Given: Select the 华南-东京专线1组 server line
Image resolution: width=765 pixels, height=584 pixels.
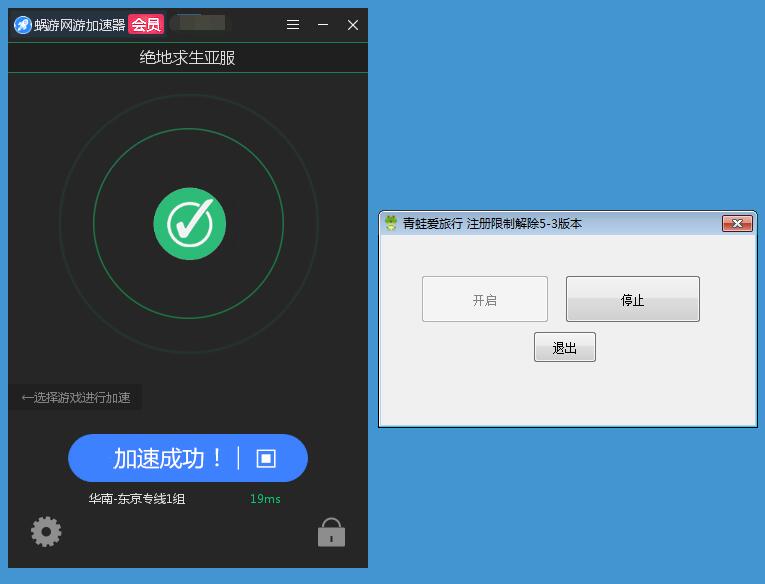Looking at the screenshot, I should click(137, 499).
